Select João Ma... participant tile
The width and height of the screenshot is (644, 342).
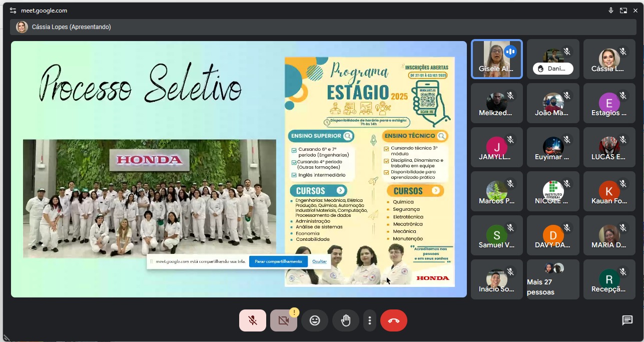(x=553, y=103)
